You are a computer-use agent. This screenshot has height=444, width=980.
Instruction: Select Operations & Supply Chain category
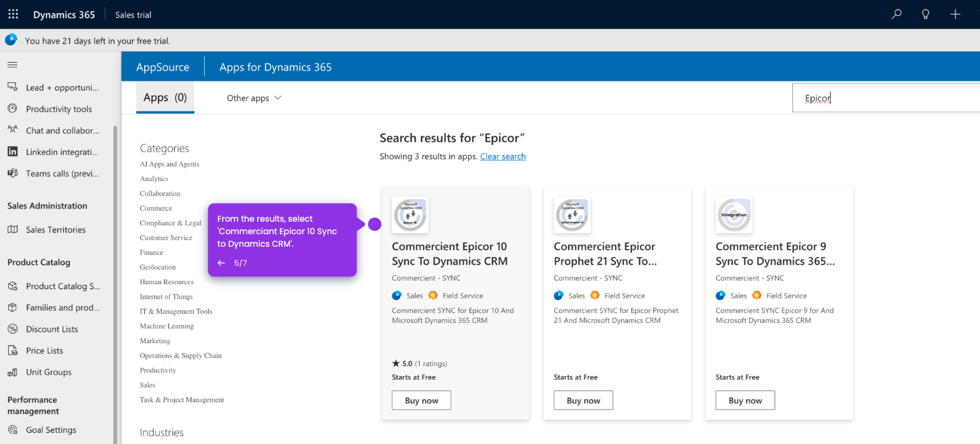pos(181,356)
